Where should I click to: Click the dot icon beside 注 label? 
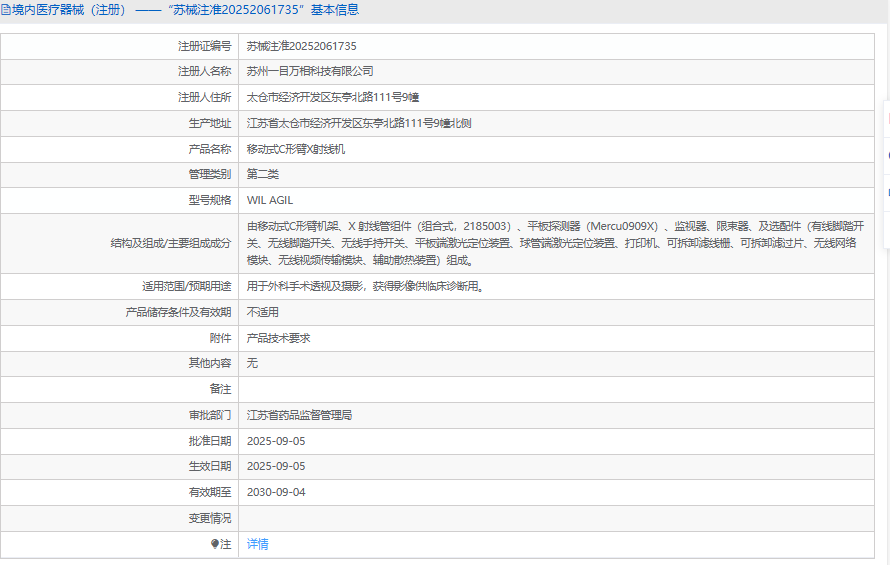point(215,544)
